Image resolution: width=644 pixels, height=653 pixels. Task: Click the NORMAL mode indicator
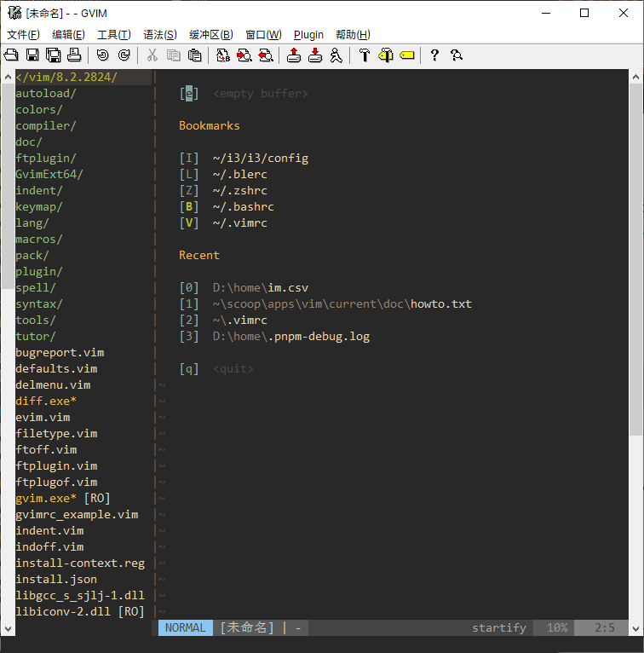pos(185,627)
